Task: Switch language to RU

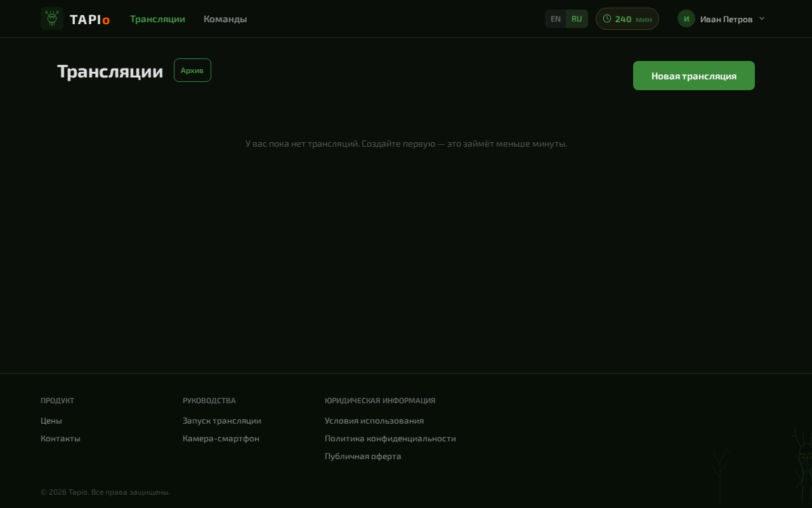Action: point(577,18)
